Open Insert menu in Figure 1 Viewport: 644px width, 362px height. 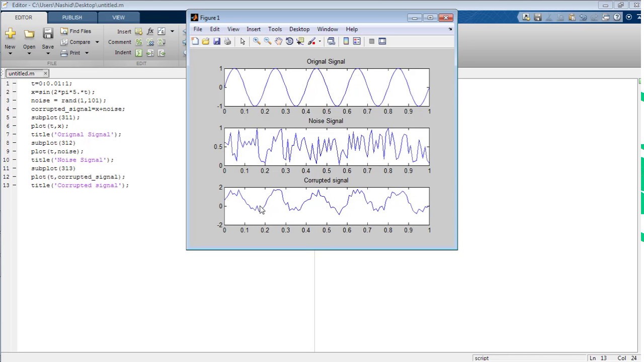pos(254,29)
